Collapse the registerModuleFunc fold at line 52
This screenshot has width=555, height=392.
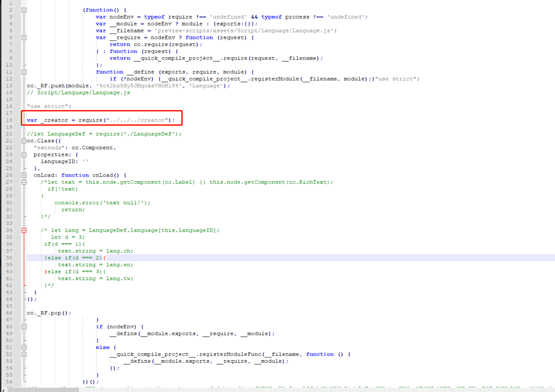24,354
